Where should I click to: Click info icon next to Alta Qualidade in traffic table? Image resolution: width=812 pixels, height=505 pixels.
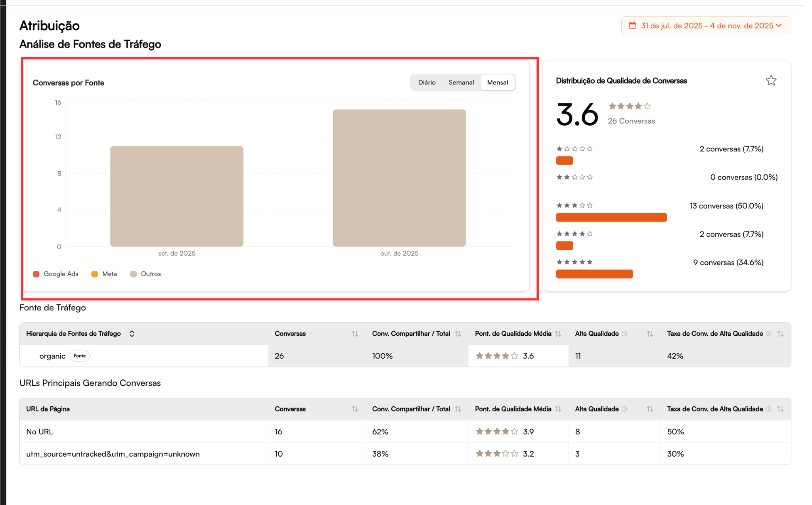[624, 334]
